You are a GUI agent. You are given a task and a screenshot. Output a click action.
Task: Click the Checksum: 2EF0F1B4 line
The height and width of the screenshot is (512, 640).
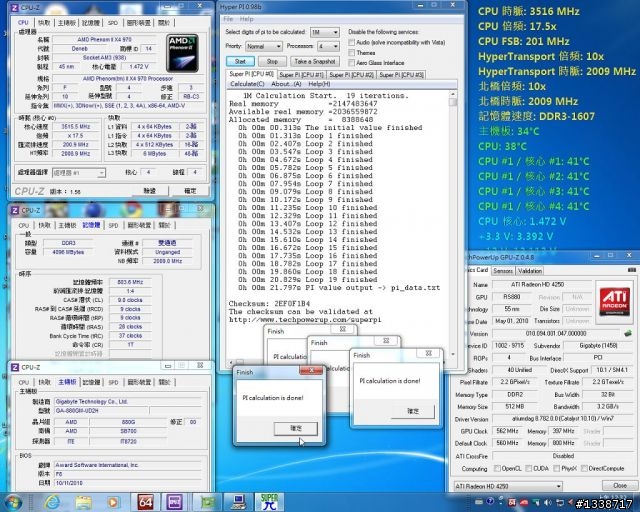(x=269, y=304)
